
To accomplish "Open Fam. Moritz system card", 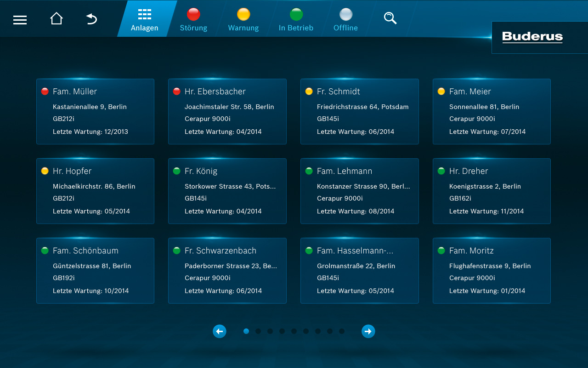I will [492, 270].
